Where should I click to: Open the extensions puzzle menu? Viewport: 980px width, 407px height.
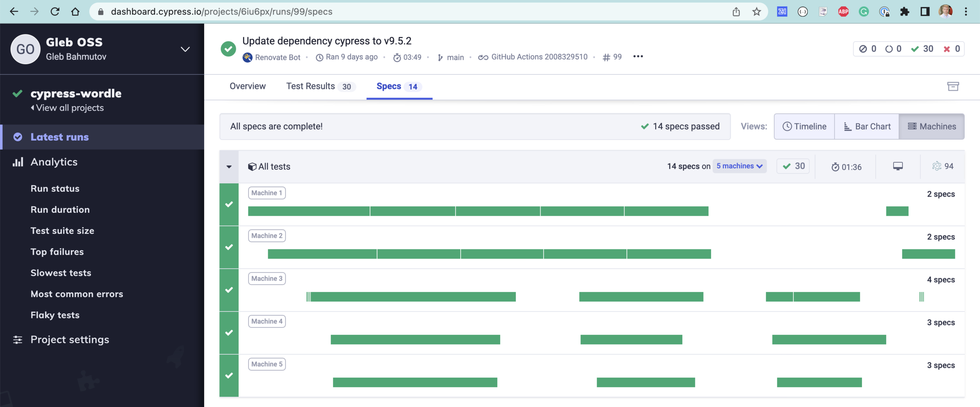[904, 12]
